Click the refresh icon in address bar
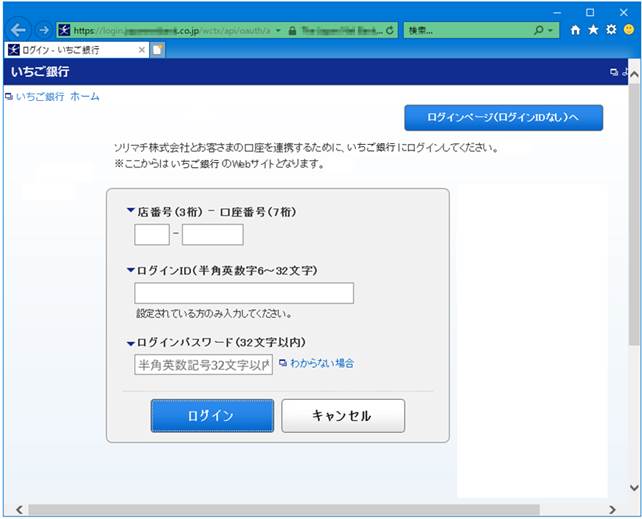The width and height of the screenshot is (642, 519). pyautogui.click(x=389, y=30)
